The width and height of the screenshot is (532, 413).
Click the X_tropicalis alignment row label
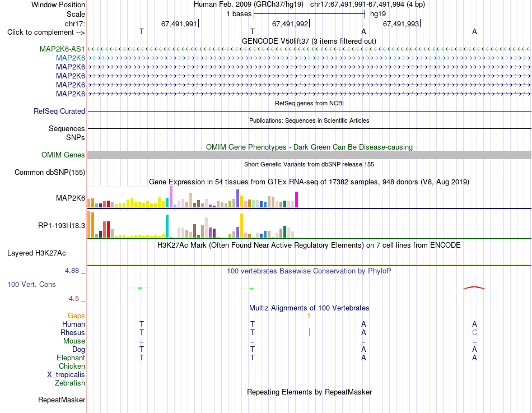66,375
